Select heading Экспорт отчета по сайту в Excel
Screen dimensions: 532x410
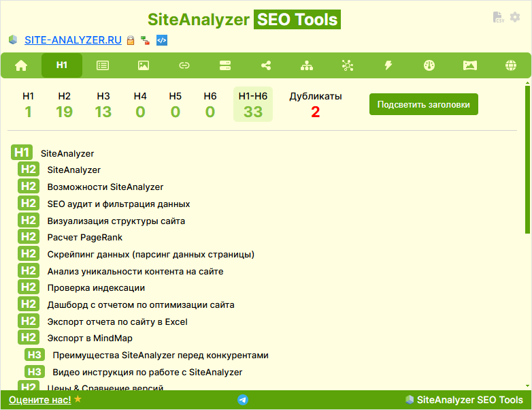pos(118,321)
